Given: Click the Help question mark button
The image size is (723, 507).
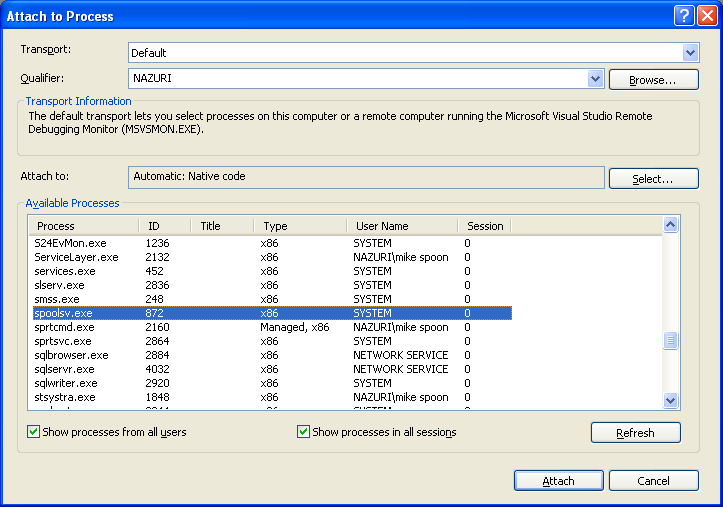Looking at the screenshot, I should pyautogui.click(x=684, y=16).
